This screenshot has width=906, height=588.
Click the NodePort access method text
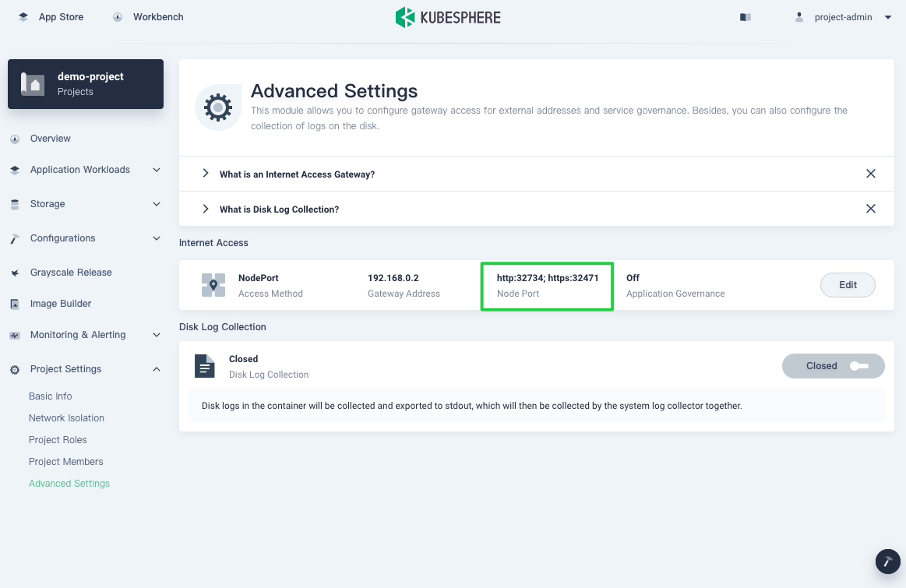click(259, 278)
